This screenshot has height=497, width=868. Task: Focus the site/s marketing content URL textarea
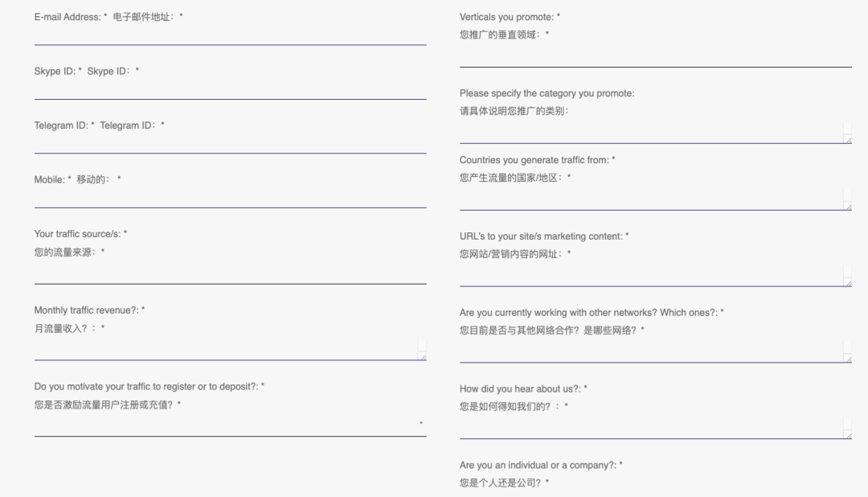649,276
